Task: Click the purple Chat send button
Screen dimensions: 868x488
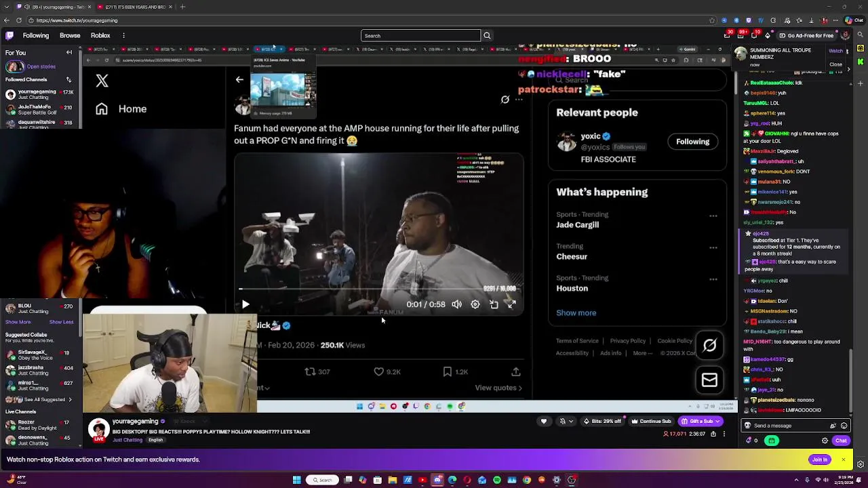Action: click(841, 441)
